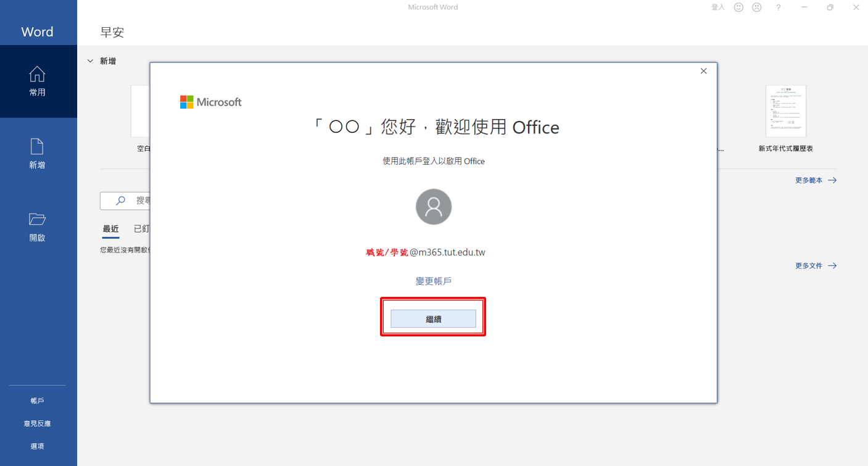Open 意見反應 in the sidebar
This screenshot has height=466, width=868.
38,424
